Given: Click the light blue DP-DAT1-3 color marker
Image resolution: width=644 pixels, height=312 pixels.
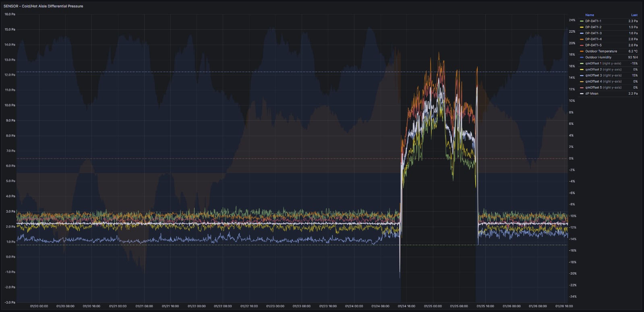Looking at the screenshot, I should (582, 33).
